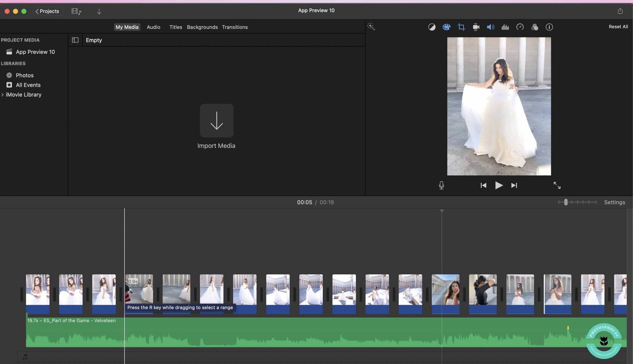Toggle the voiceover microphone recorder
This screenshot has width=633, height=364.
point(441,185)
